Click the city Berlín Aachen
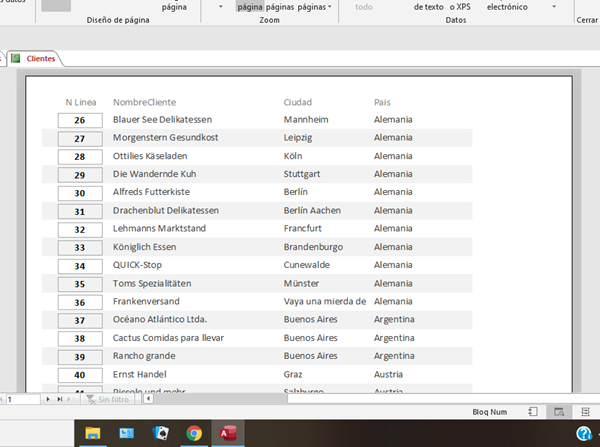Viewport: 600px width, 447px height. click(312, 210)
